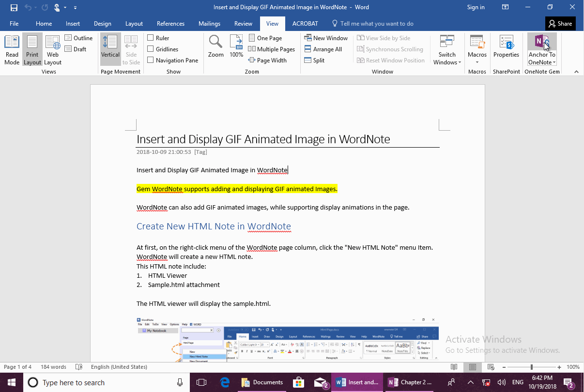Enable the Ruler checkbox

[x=151, y=38]
